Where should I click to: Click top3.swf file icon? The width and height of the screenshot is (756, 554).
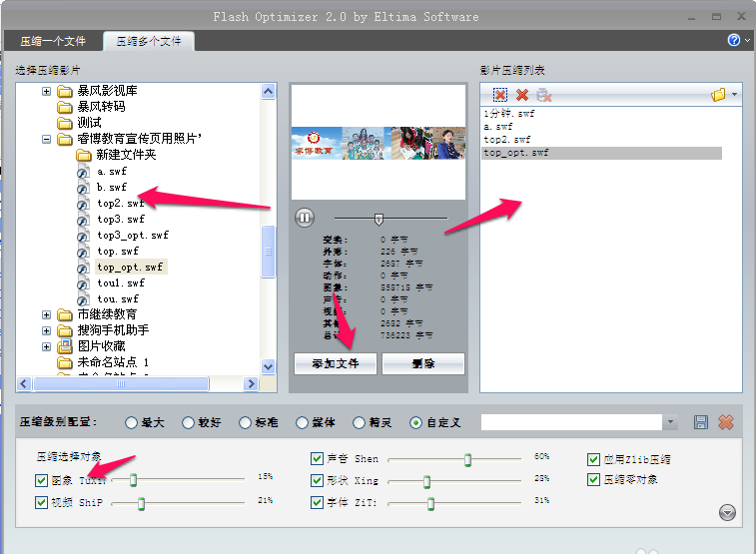(83, 220)
